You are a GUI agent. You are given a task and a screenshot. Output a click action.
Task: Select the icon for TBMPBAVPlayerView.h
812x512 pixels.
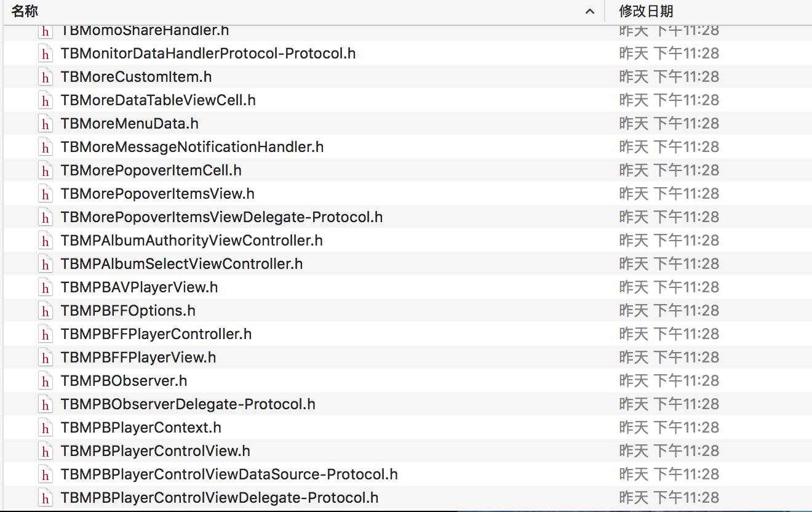tap(45, 287)
